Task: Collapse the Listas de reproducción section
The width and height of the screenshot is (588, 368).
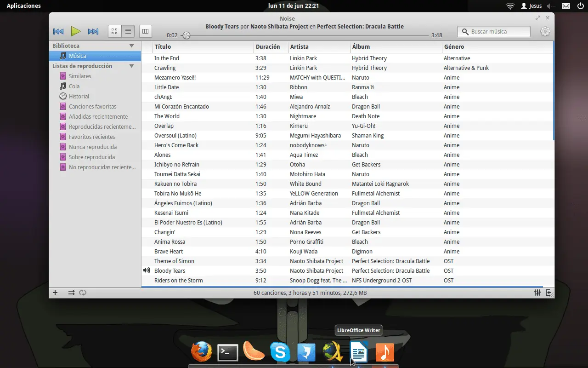Action: [x=131, y=66]
